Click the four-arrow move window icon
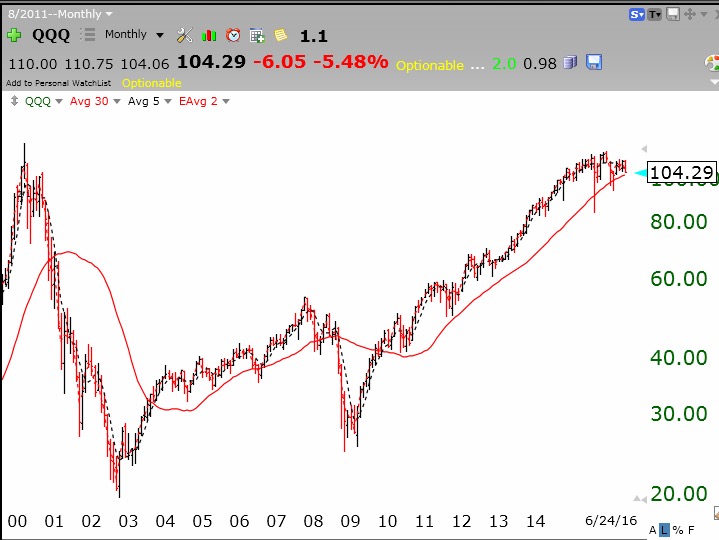This screenshot has height=540, width=719. tap(689, 14)
